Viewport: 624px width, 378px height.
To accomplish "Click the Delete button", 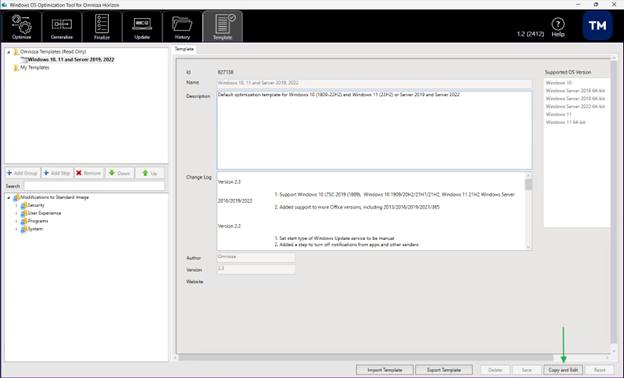I will tap(495, 370).
